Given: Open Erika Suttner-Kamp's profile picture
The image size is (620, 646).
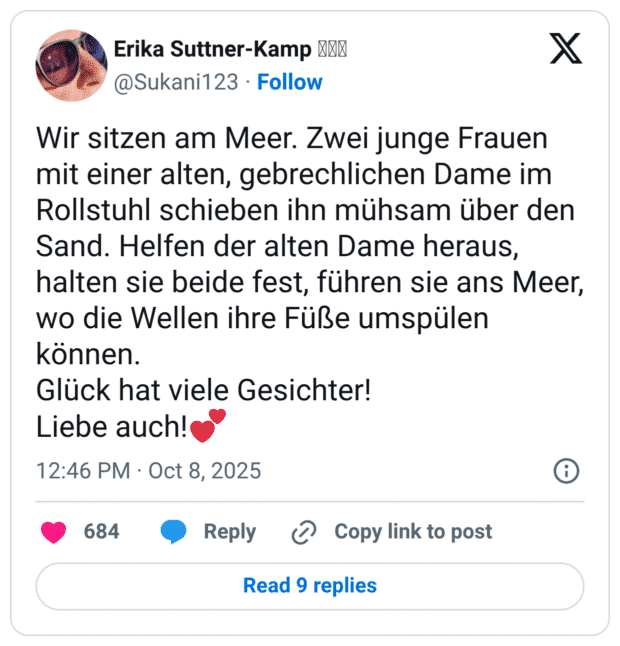Looking at the screenshot, I should point(71,65).
